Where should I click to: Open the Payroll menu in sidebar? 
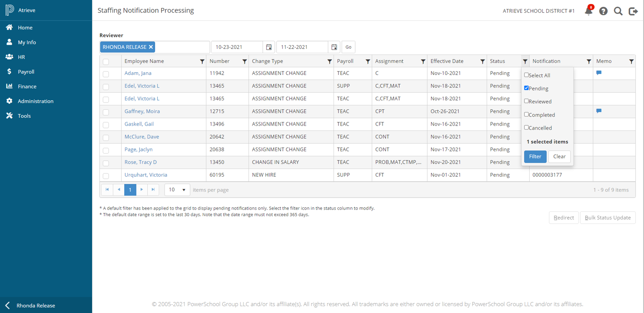click(x=26, y=72)
